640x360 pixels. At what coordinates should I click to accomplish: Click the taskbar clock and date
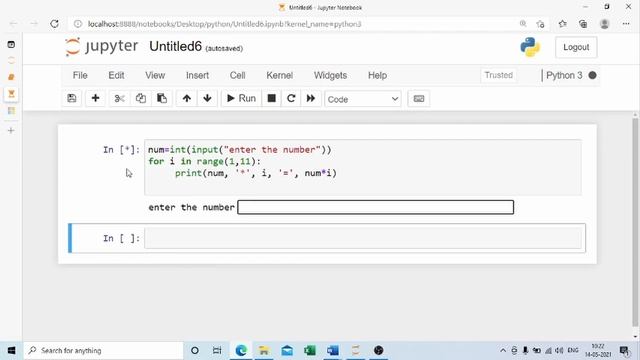598,350
